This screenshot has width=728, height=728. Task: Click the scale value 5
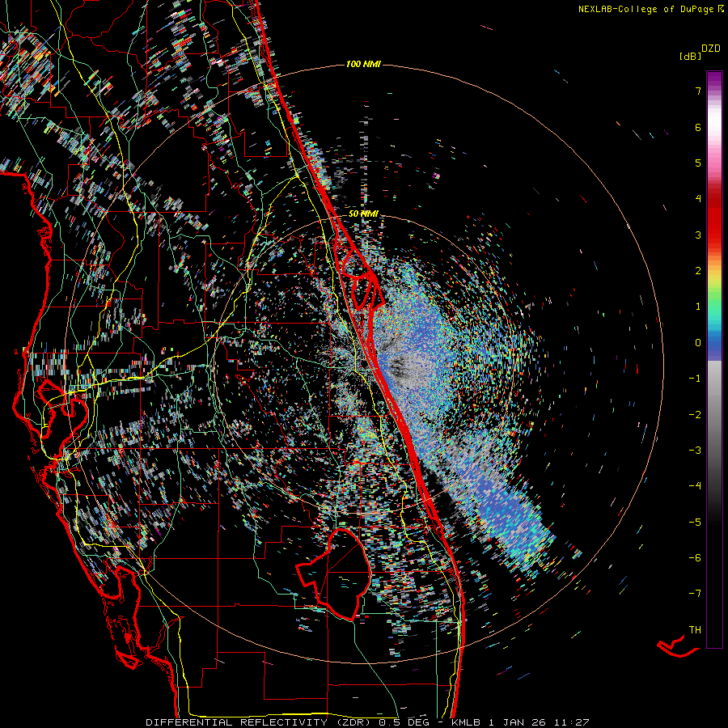(x=698, y=163)
